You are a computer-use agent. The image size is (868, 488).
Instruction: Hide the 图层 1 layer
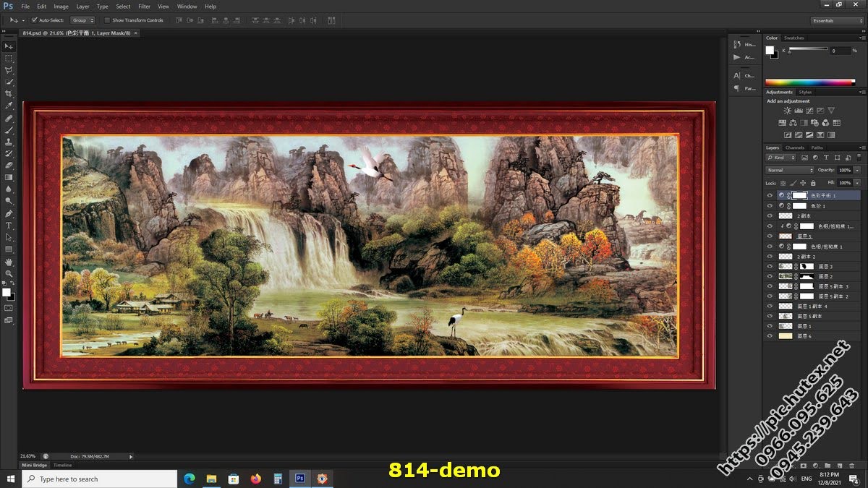click(770, 326)
